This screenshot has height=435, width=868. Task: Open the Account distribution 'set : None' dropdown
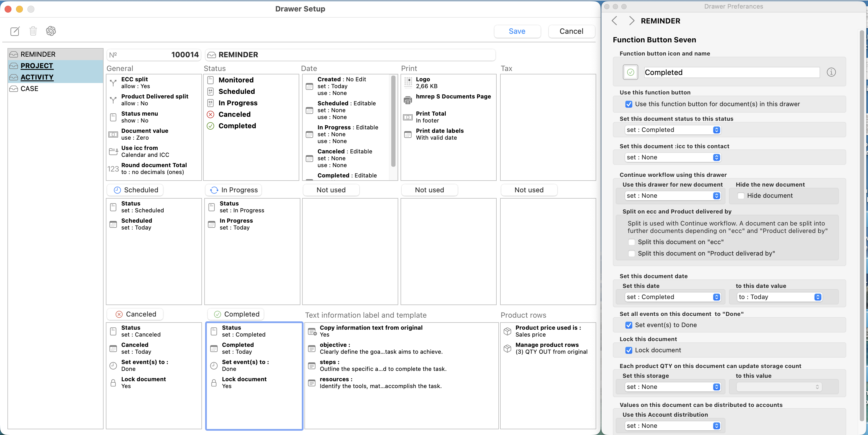pyautogui.click(x=672, y=426)
